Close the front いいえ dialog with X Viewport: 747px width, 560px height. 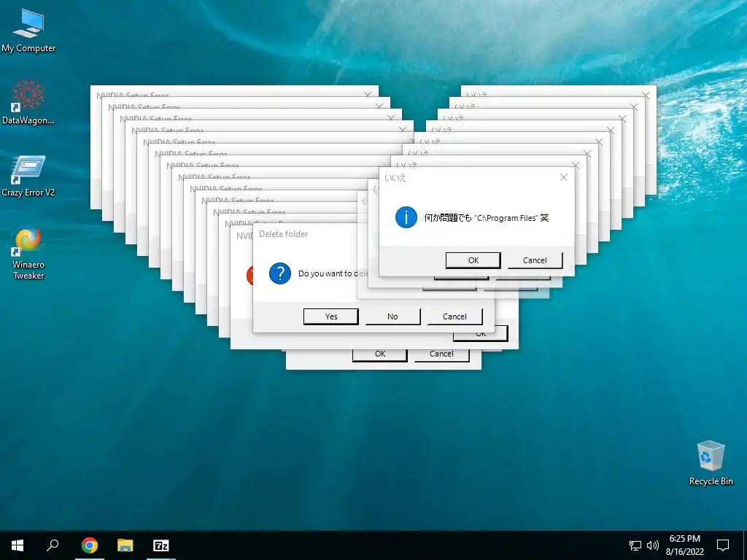(564, 178)
